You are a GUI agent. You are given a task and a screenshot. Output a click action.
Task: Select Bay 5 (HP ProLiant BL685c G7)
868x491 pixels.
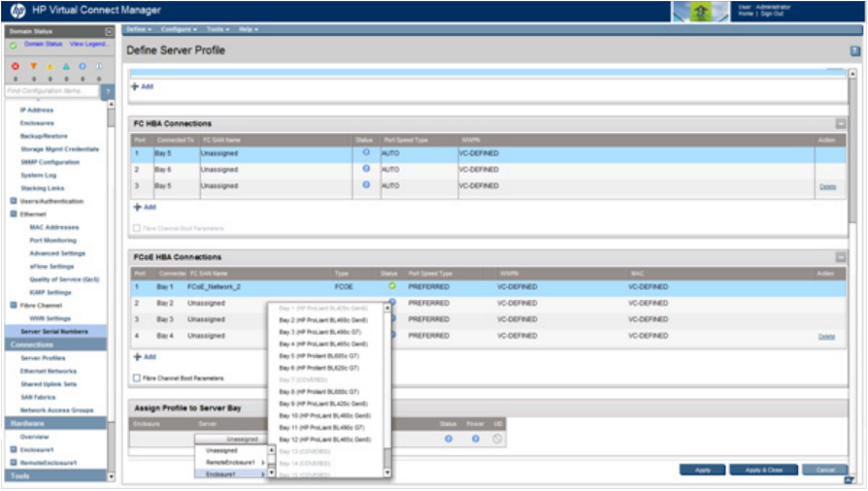click(x=318, y=356)
